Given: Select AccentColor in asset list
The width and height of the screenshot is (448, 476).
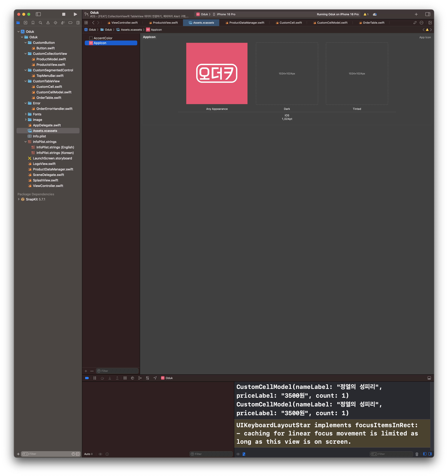Looking at the screenshot, I should [x=103, y=38].
